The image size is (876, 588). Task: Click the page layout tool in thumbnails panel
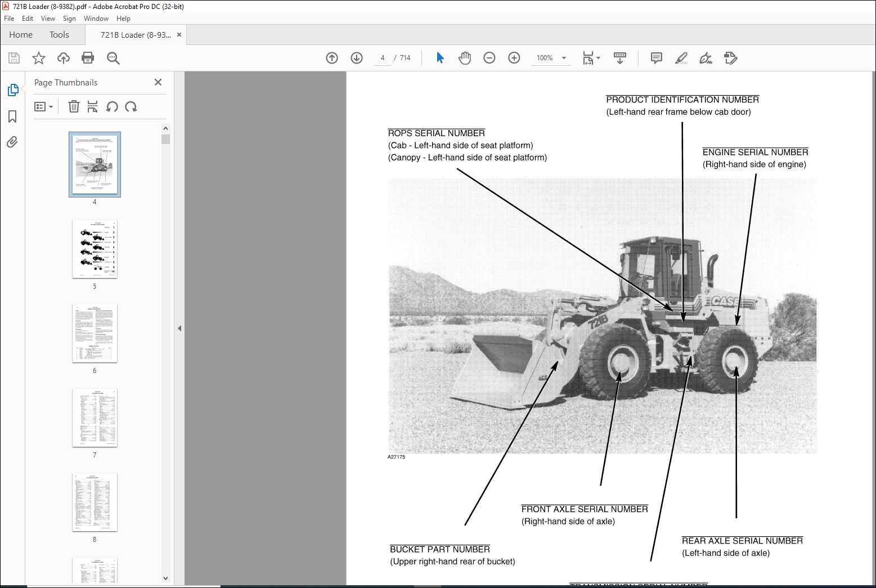coord(93,106)
